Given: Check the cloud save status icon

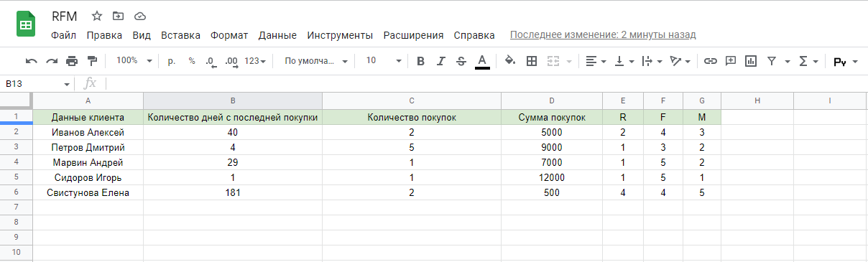Looking at the screenshot, I should click(x=140, y=16).
